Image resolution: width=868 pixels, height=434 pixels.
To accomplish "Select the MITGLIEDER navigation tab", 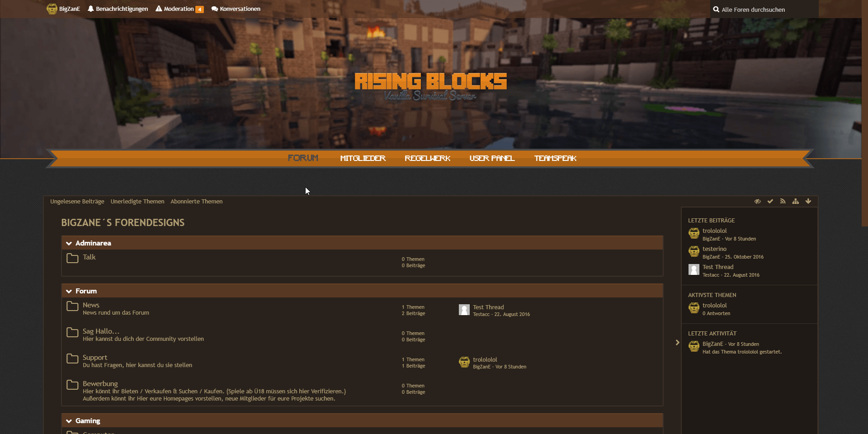I will [x=363, y=158].
